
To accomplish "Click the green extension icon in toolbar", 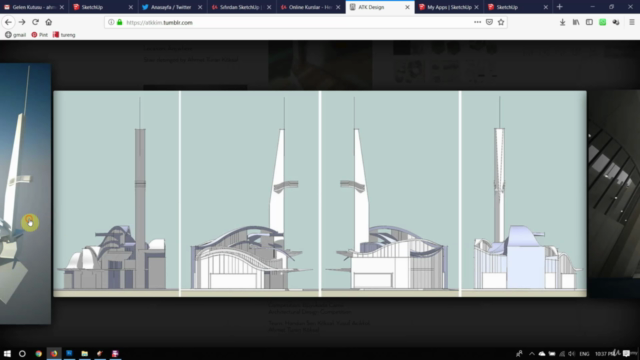I will 602,22.
